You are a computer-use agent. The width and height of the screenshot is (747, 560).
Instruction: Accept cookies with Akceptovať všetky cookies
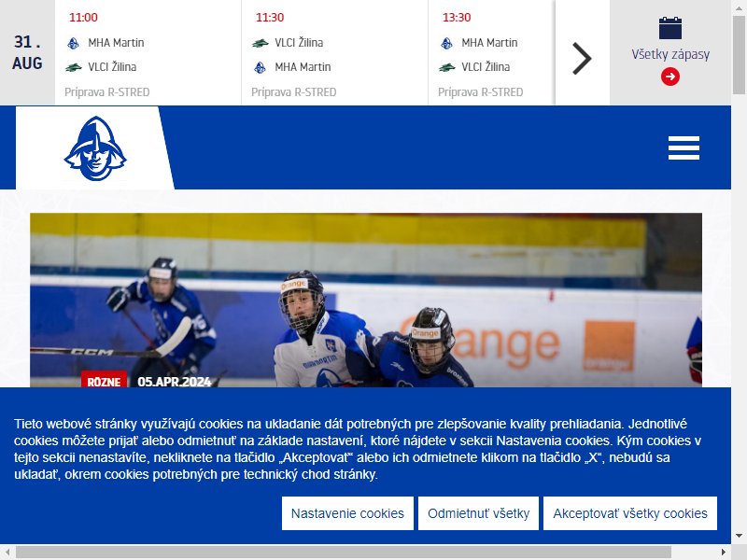[629, 513]
